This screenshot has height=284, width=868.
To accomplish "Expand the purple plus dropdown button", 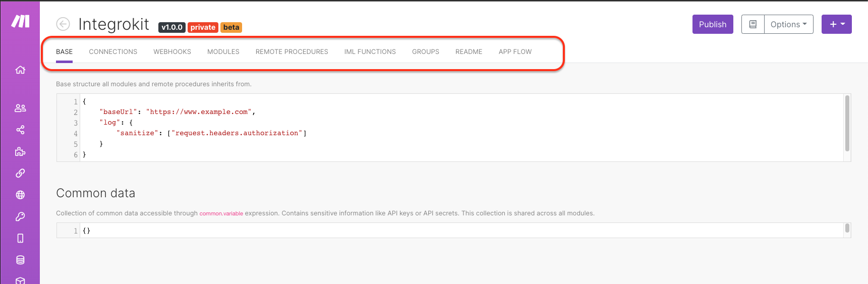I will [x=837, y=24].
